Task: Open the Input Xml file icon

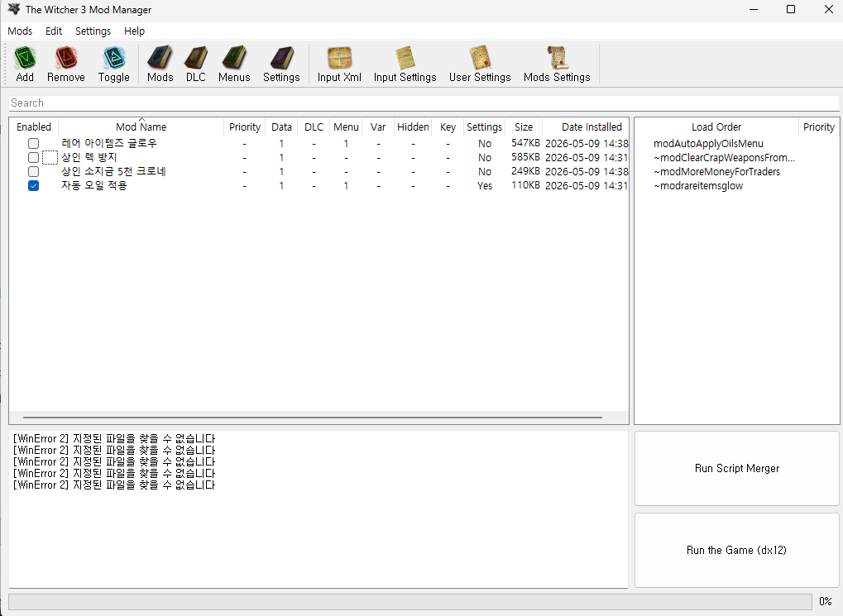Action: tap(339, 58)
